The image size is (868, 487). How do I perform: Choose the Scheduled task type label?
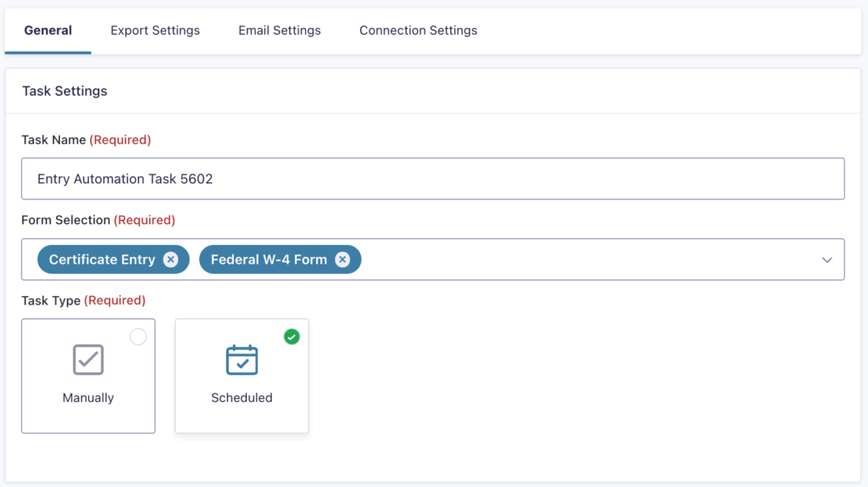point(242,397)
